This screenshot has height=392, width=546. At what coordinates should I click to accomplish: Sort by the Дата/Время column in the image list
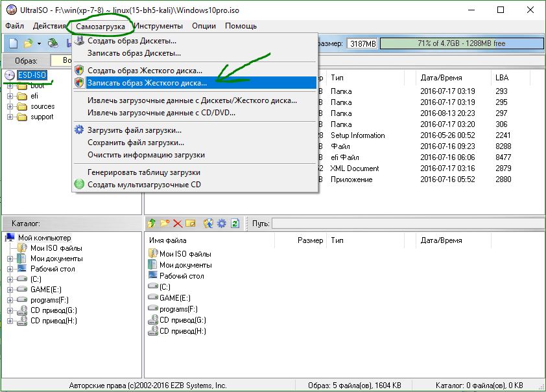point(453,78)
